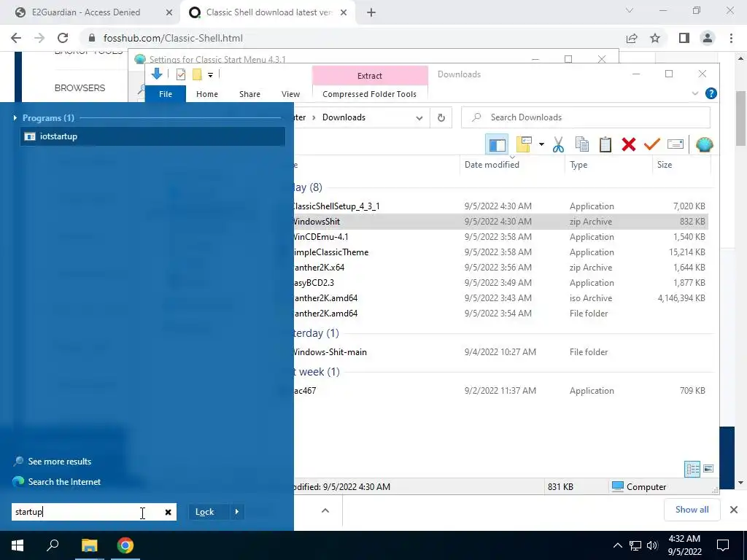This screenshot has height=560, width=747.
Task: Open the Home ribbon tab
Action: (x=206, y=94)
